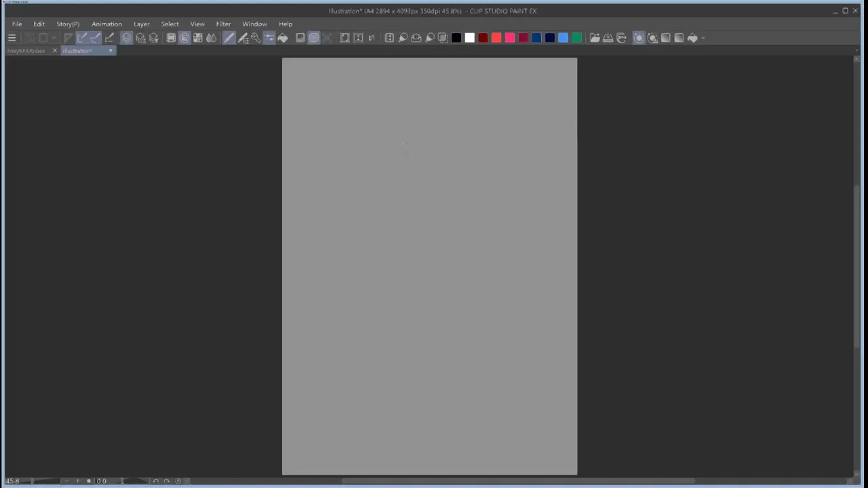868x488 pixels.
Task: Pick the bright red color swatch
Action: point(496,38)
